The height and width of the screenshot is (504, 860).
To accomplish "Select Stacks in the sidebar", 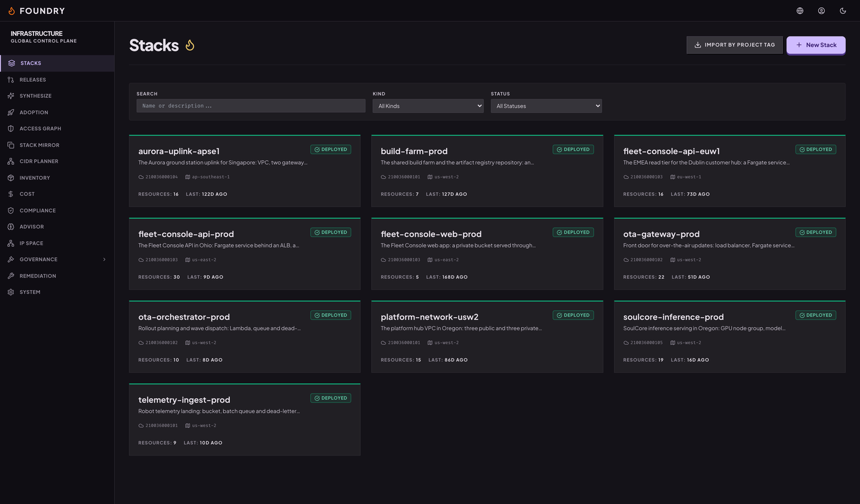I will (x=57, y=63).
